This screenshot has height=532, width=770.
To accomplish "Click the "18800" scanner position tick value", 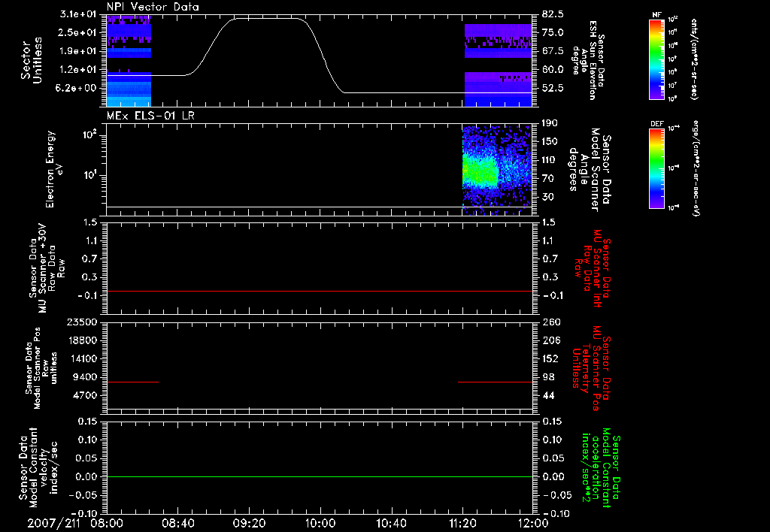I will pos(83,340).
